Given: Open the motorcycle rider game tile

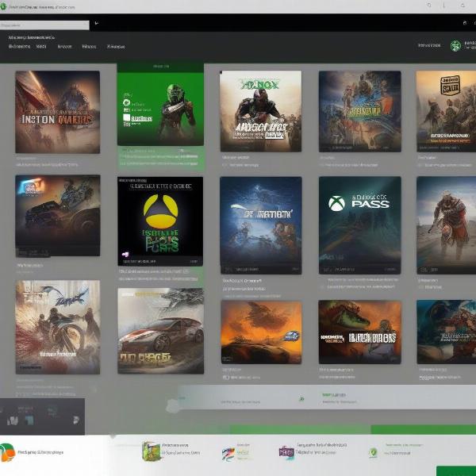Looking at the screenshot, I should [x=58, y=327].
